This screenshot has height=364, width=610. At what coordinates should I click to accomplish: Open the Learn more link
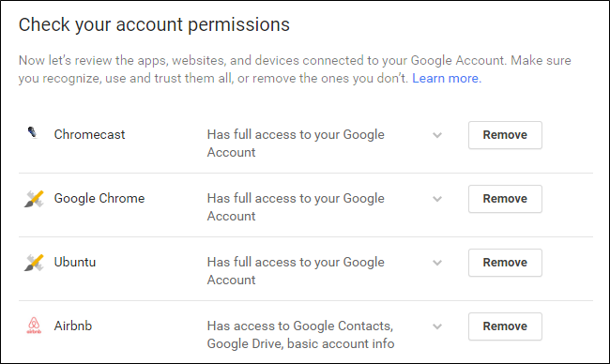tap(447, 78)
